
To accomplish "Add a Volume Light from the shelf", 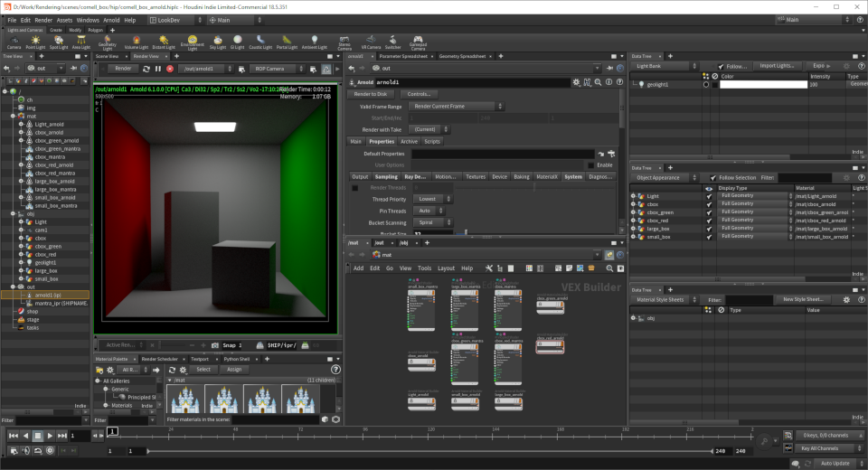I will (x=137, y=42).
